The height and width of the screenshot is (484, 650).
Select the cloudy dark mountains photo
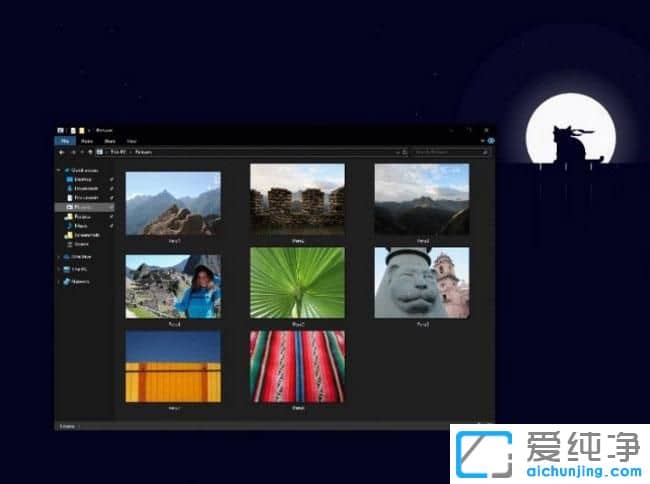point(422,200)
